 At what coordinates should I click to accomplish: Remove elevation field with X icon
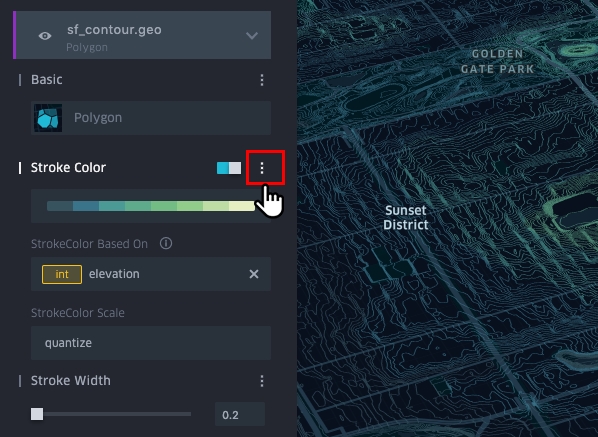pyautogui.click(x=254, y=274)
